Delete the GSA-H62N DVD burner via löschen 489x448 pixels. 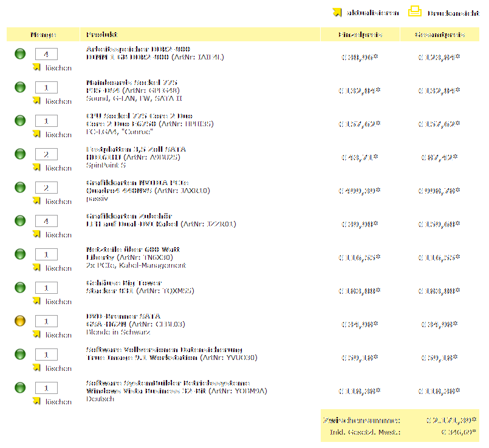click(58, 335)
